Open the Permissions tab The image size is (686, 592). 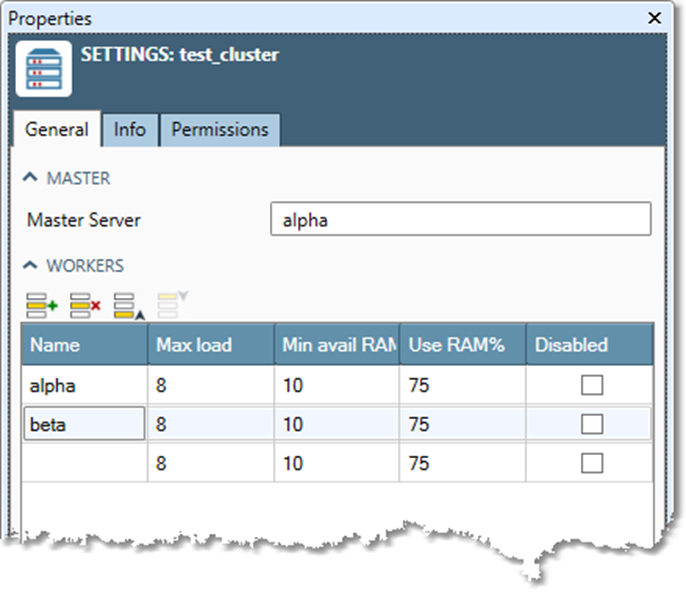220,130
